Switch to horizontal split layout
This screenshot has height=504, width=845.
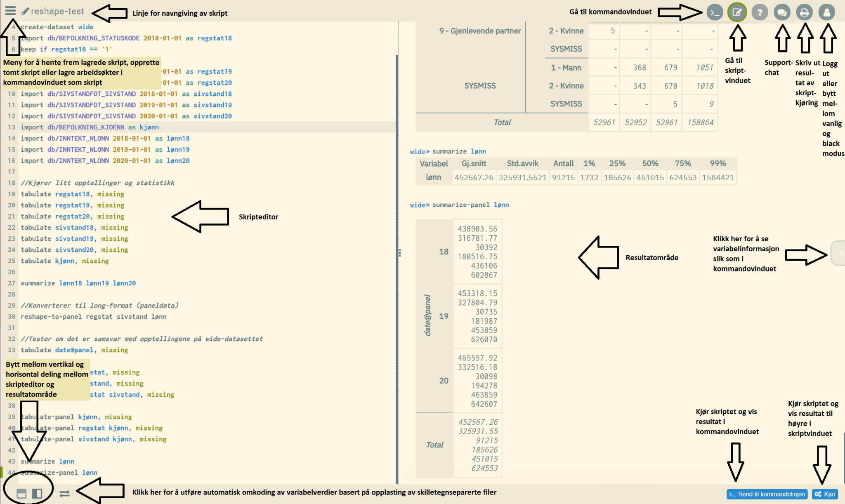pyautogui.click(x=21, y=493)
